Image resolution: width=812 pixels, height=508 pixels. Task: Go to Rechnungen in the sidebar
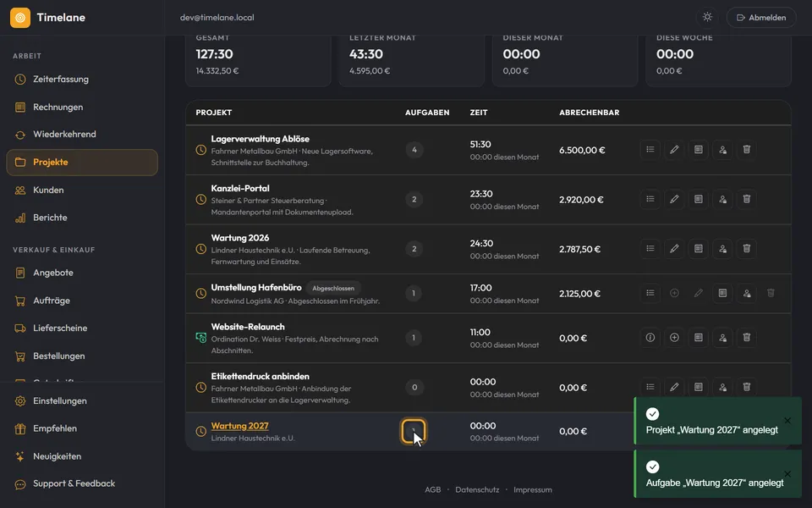pyautogui.click(x=82, y=108)
